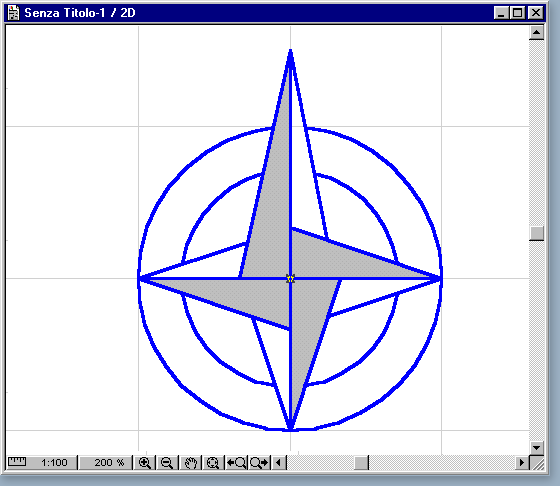This screenshot has height=486, width=560.
Task: Click the horizontal scrollbar thumb
Action: pyautogui.click(x=361, y=463)
